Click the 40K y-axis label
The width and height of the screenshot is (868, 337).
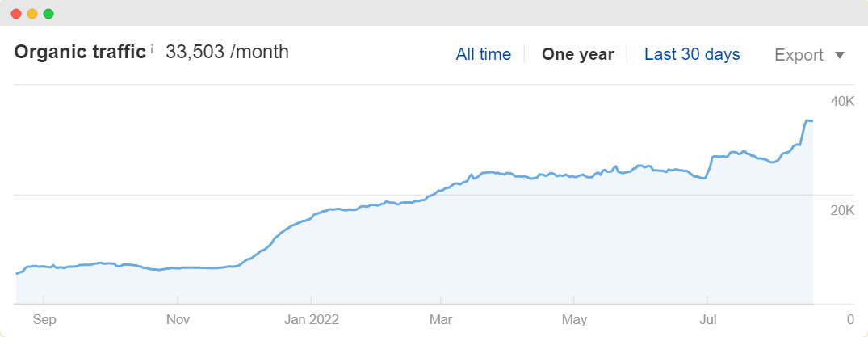[x=842, y=102]
